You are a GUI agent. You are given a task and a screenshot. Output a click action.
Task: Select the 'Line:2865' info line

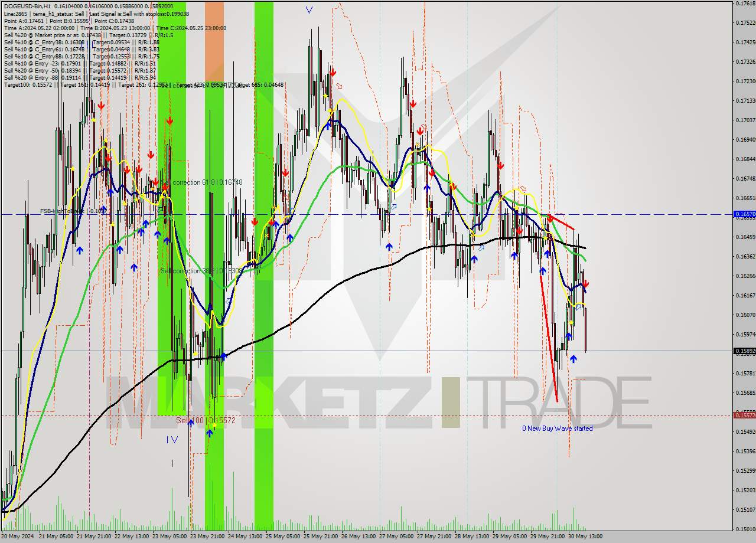97,13
